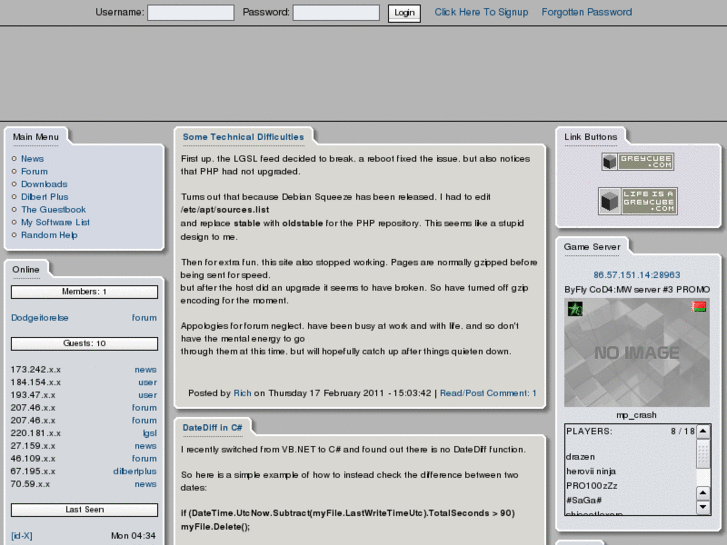Click forum link beside Dodgeitorelse
This screenshot has width=727, height=545.
[144, 318]
